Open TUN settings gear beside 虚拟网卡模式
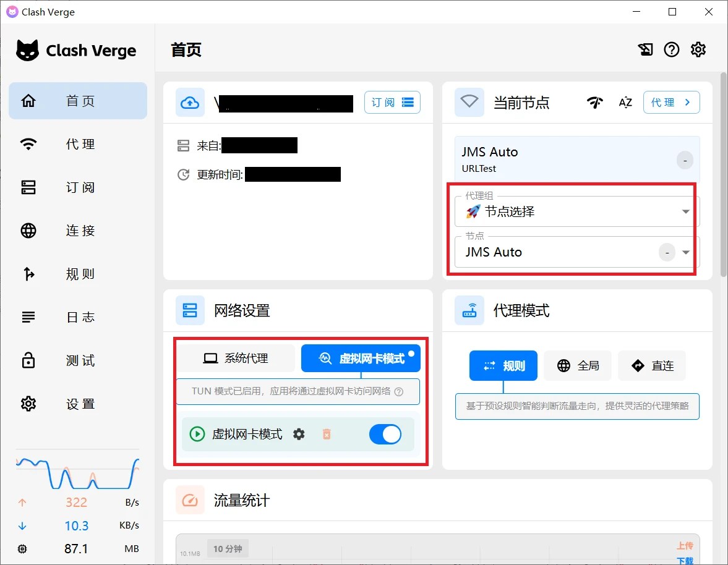This screenshot has width=728, height=565. tap(299, 434)
